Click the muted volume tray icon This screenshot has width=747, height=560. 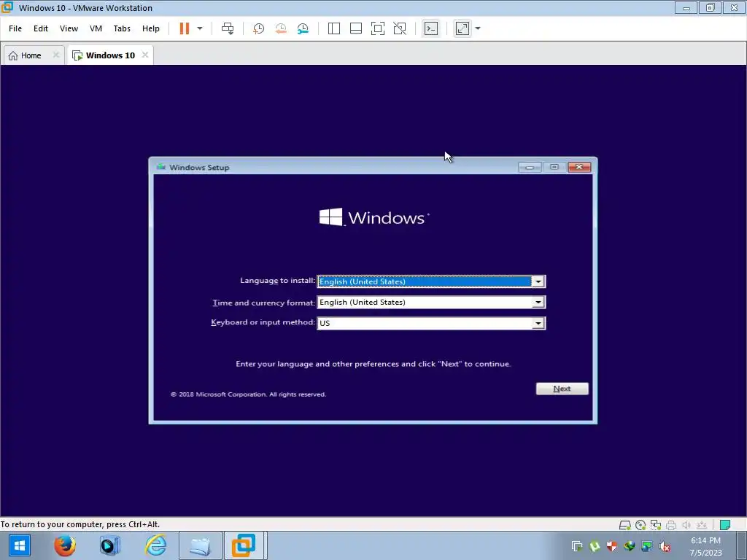[664, 545]
